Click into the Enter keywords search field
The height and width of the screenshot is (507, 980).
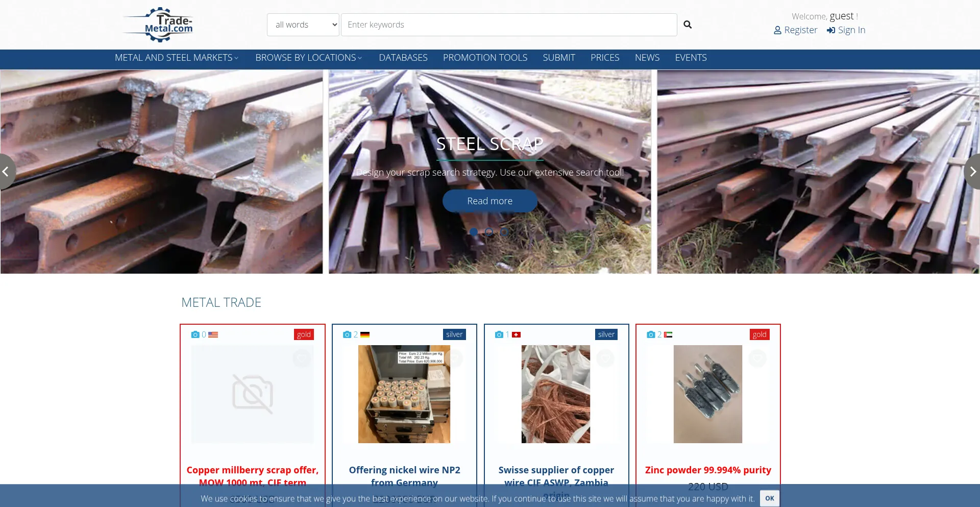coord(508,25)
